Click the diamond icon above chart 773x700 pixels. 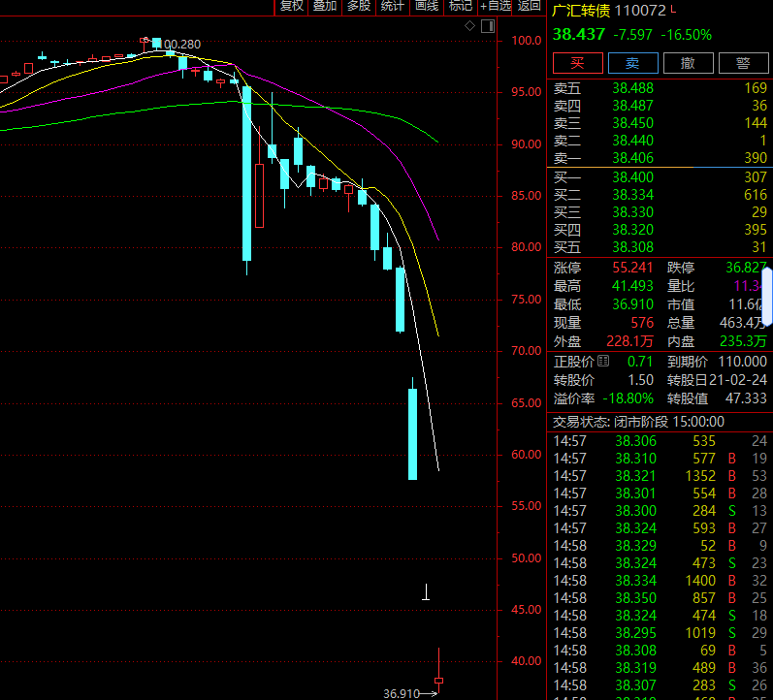click(469, 26)
